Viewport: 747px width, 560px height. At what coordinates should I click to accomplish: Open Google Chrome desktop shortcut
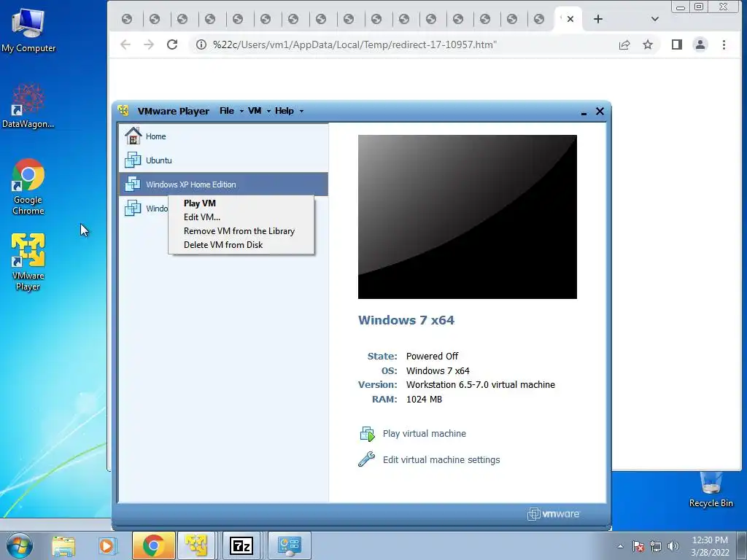(x=28, y=187)
